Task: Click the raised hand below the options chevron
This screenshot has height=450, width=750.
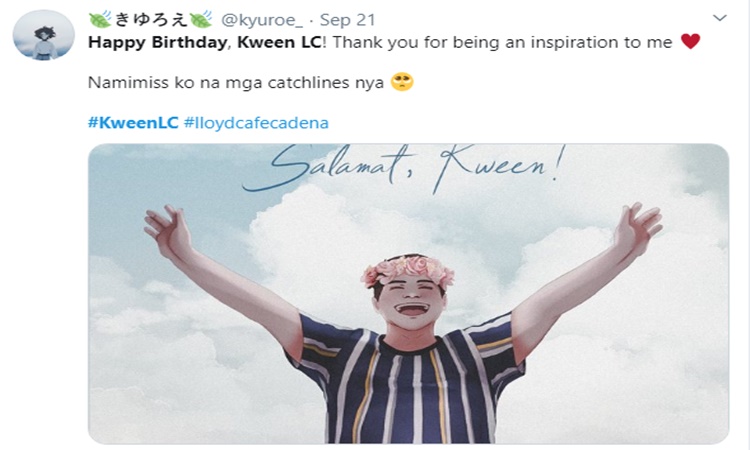Action: coord(638,229)
